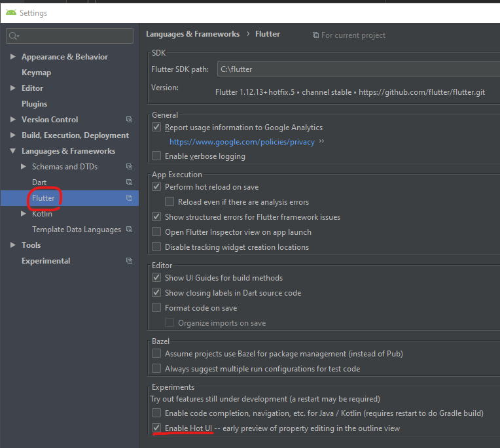Expand the Kotlin node arrow
500x448 pixels.
pos(24,214)
